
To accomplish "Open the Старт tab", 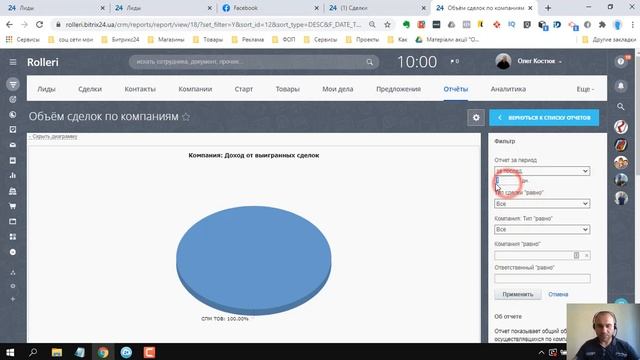I will pyautogui.click(x=244, y=89).
